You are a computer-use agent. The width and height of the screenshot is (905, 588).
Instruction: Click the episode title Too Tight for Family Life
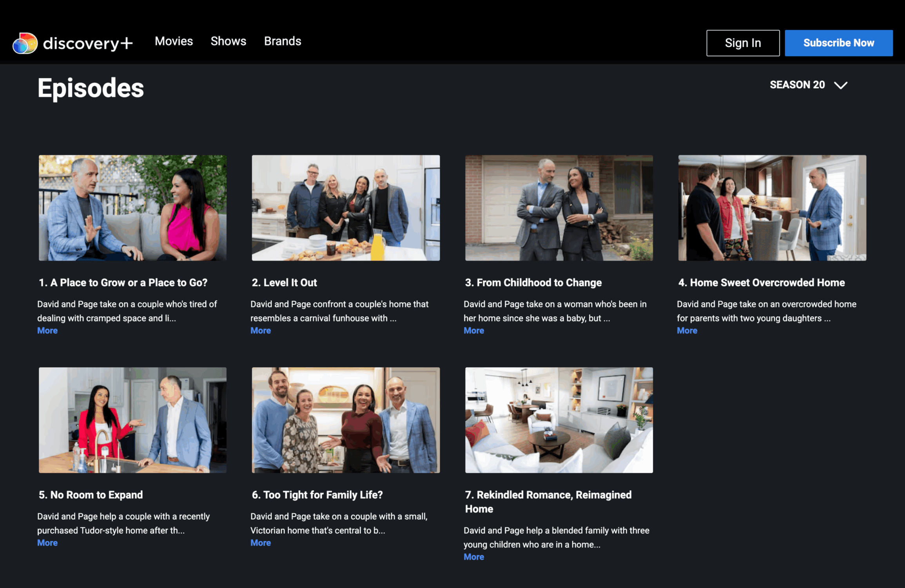tap(317, 495)
